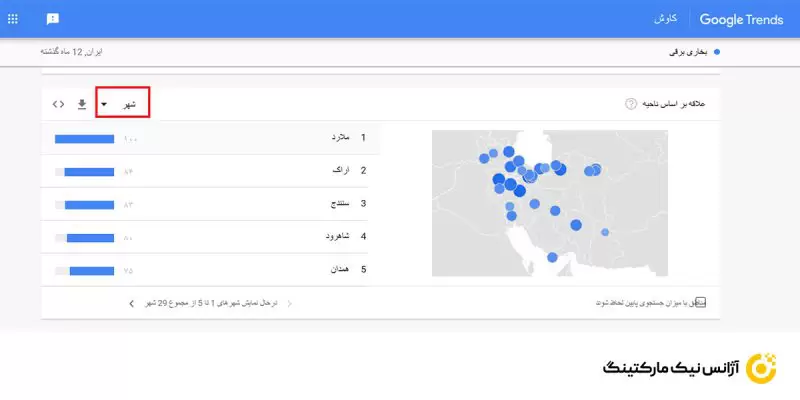Click the embed code icon
Screen dimensions: 800x400
(x=58, y=103)
